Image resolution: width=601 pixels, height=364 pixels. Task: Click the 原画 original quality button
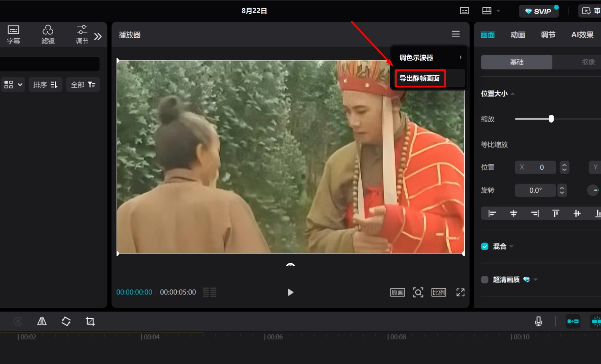tap(398, 293)
